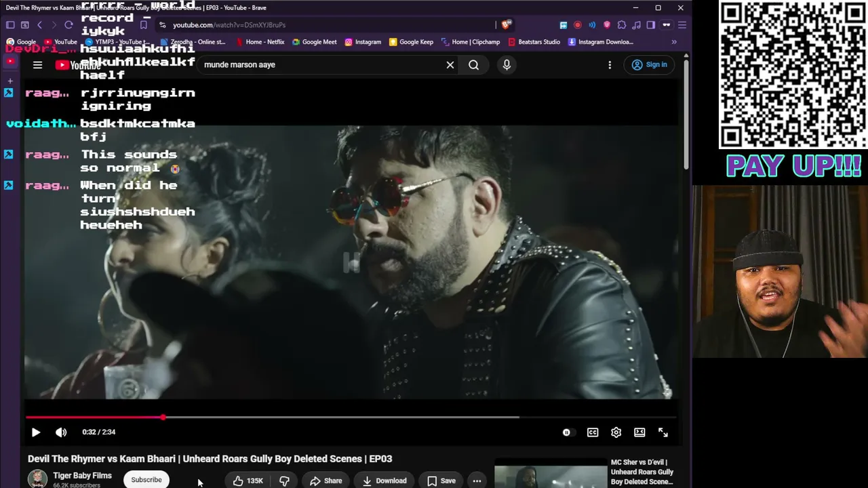Click the YouTube search magnifier button
The height and width of the screenshot is (488, 868).
(473, 65)
